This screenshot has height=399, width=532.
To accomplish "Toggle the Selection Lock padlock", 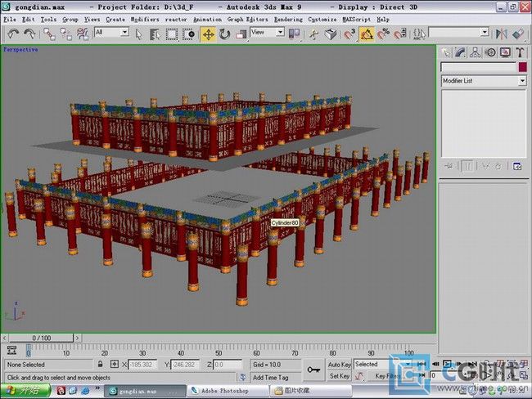I will pos(100,365).
